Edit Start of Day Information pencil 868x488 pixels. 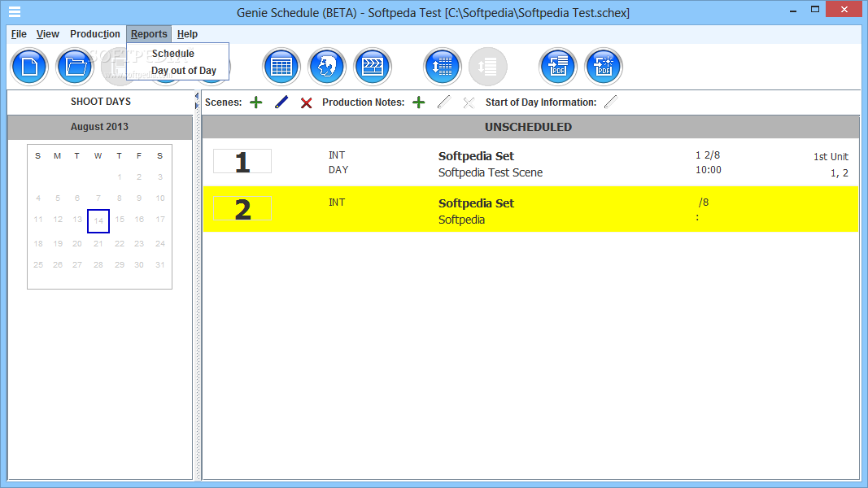611,102
